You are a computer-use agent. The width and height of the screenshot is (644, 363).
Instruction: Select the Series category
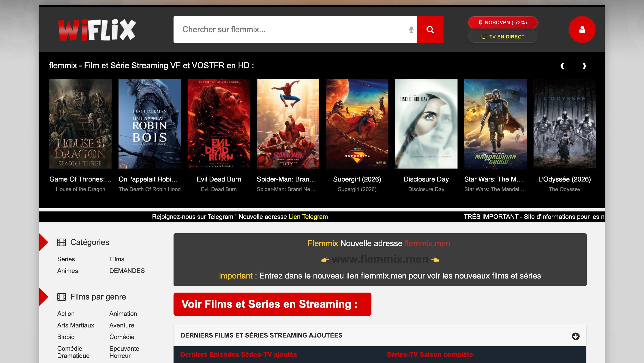coord(66,259)
